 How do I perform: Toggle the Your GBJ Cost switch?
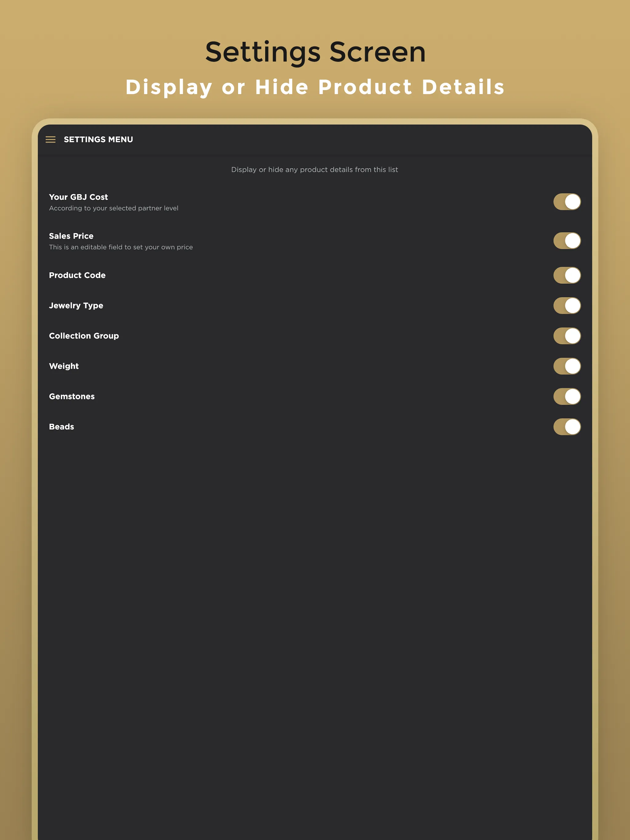[566, 202]
